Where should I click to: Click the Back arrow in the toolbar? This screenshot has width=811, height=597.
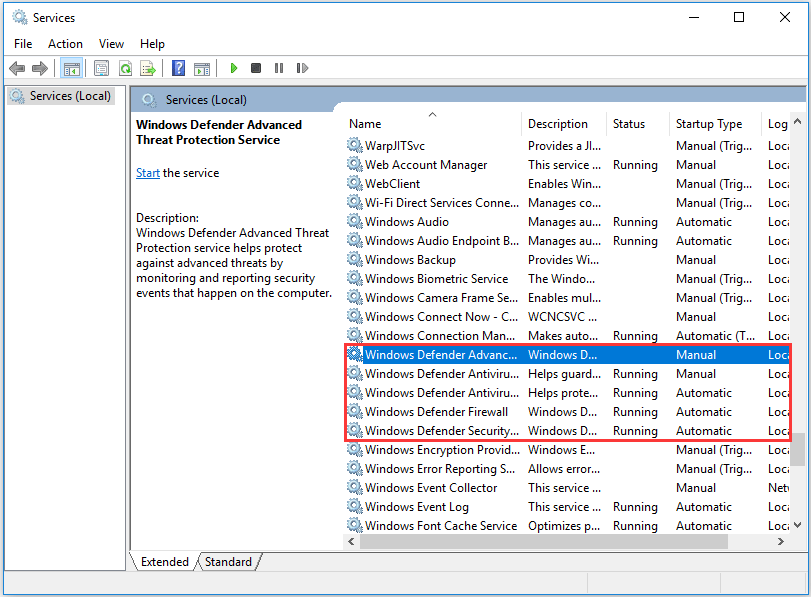click(17, 68)
